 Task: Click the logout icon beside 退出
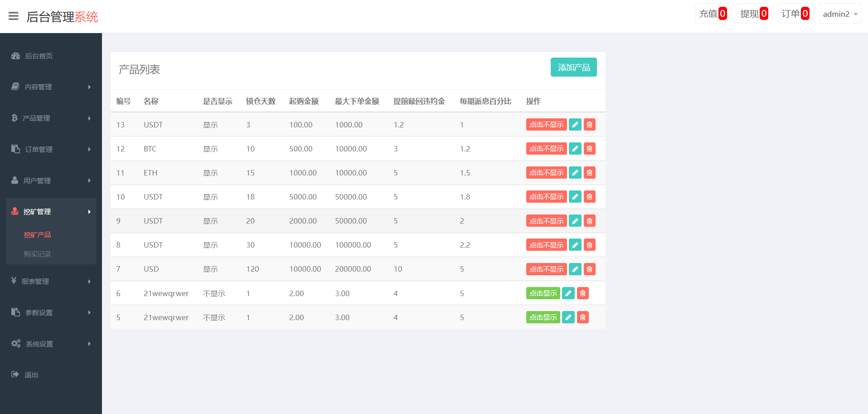(x=15, y=374)
